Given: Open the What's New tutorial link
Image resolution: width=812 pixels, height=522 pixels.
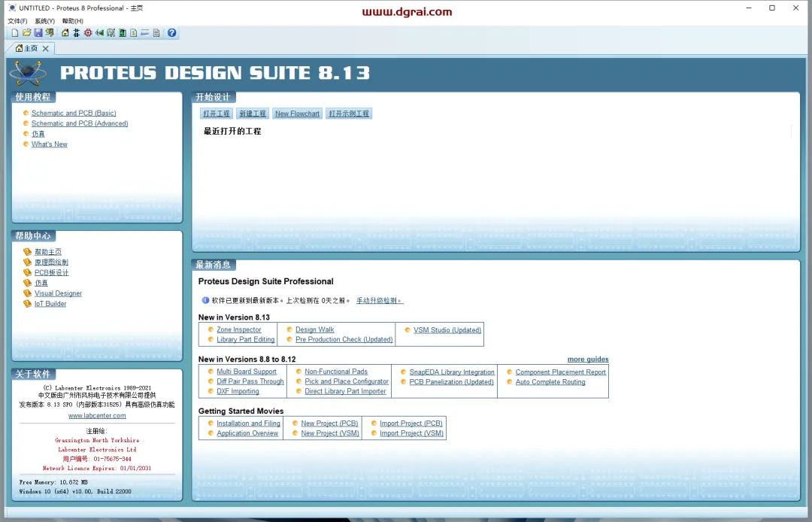Looking at the screenshot, I should click(49, 144).
